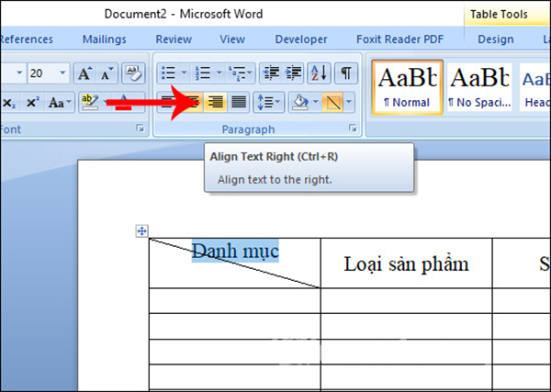Switch to the Mailings tab
Image resolution: width=551 pixels, height=392 pixels.
coord(105,39)
